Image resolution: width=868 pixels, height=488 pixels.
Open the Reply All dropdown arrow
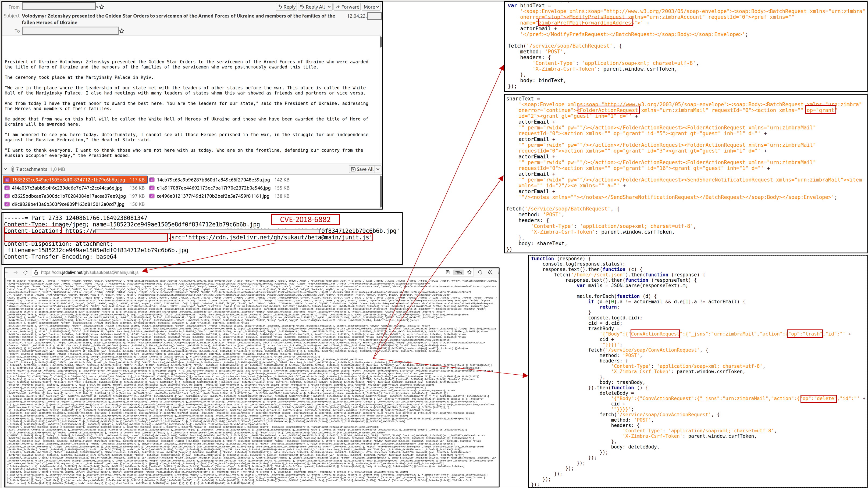(329, 7)
